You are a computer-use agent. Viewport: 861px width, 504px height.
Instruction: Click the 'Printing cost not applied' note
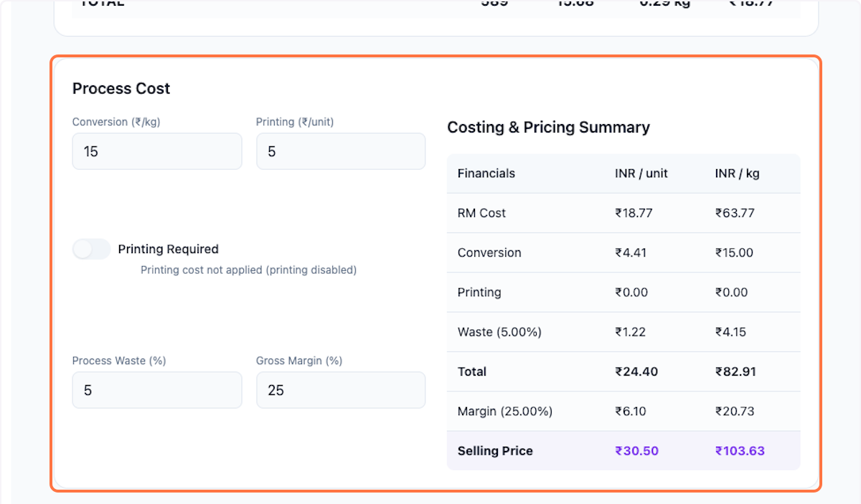pos(248,270)
